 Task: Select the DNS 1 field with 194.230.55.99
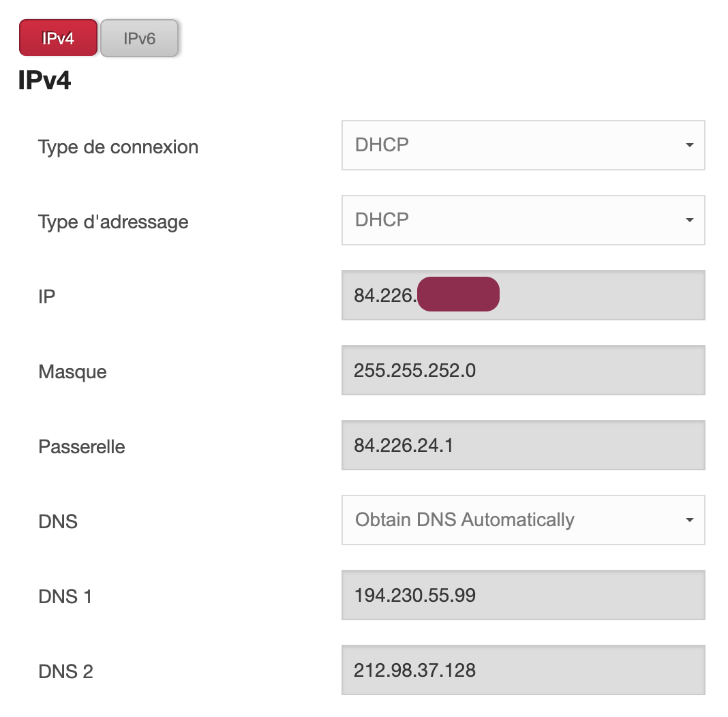[x=523, y=595]
